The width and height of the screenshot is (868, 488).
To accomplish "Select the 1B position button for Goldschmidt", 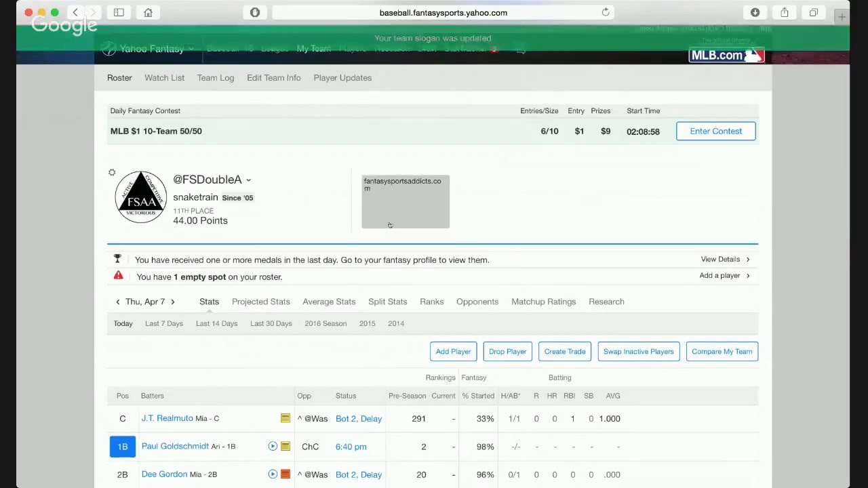I will (x=123, y=447).
